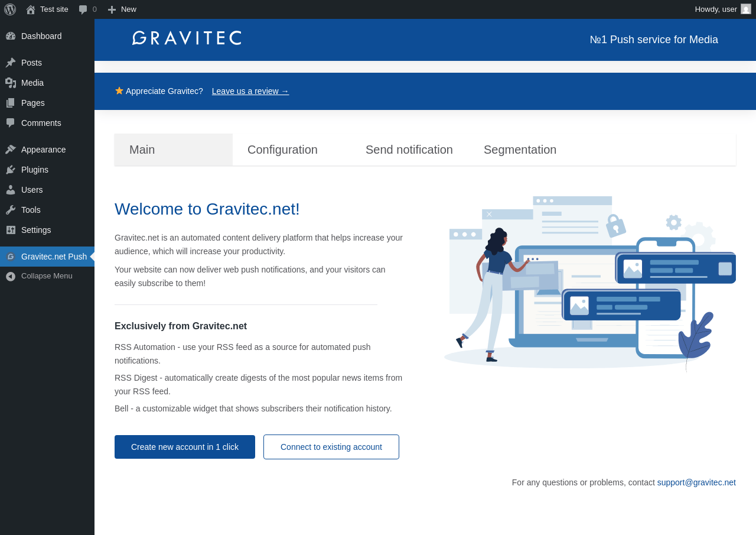This screenshot has width=756, height=535.
Task: Click Howdy, user account menu
Action: pos(723,9)
